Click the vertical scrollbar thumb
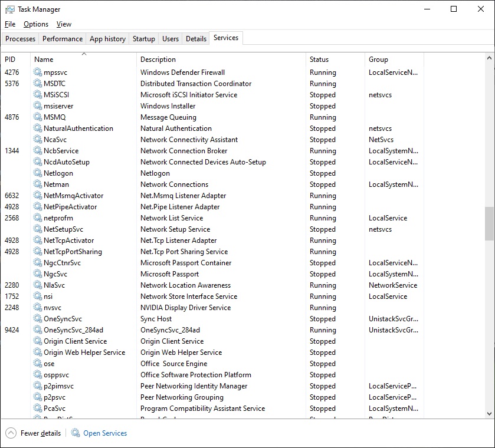495x448 pixels. click(x=489, y=223)
